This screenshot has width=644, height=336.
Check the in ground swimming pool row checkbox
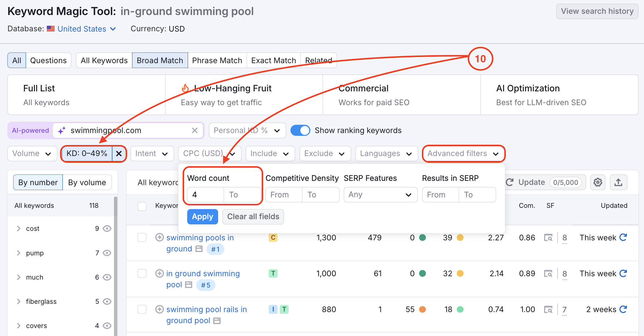click(142, 273)
